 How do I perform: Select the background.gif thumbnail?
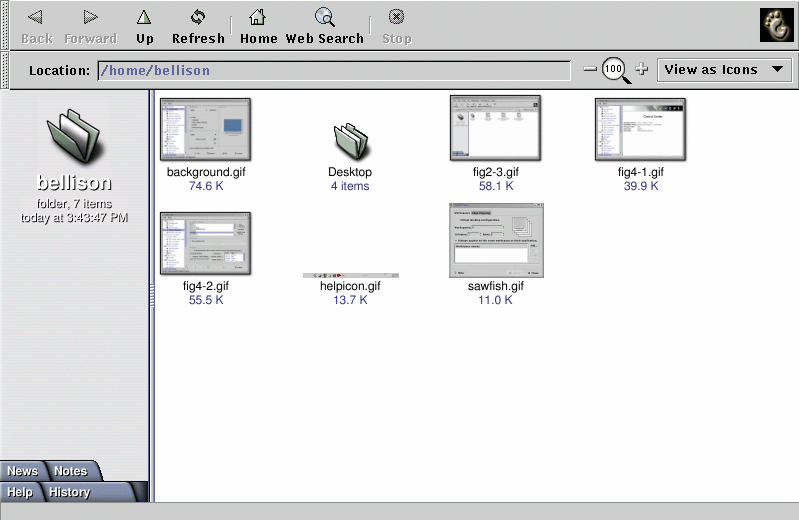(x=205, y=129)
